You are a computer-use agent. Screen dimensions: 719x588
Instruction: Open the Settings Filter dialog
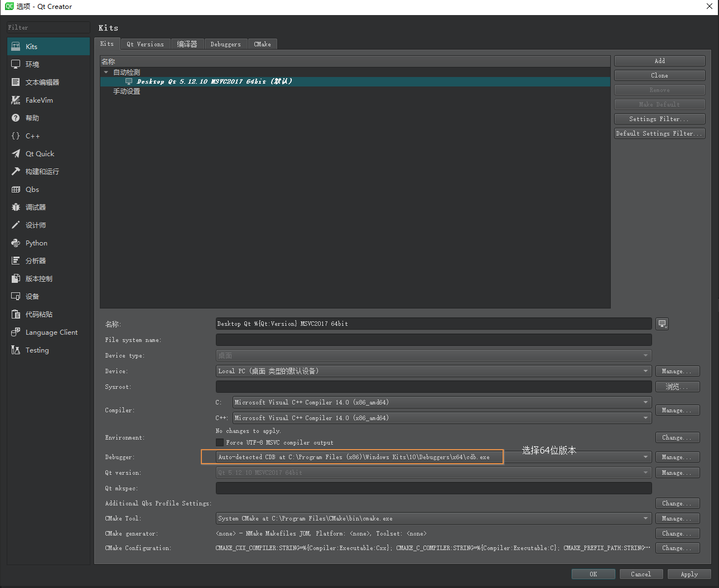(659, 118)
